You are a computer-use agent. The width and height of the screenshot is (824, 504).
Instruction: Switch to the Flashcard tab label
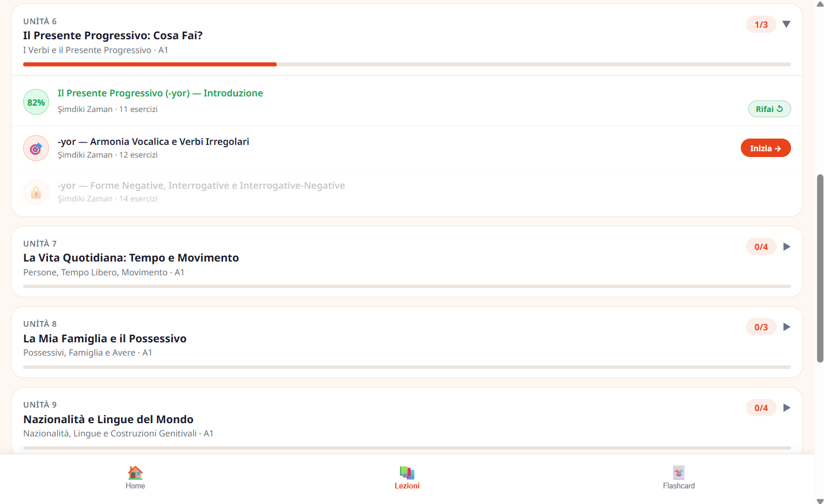(679, 486)
